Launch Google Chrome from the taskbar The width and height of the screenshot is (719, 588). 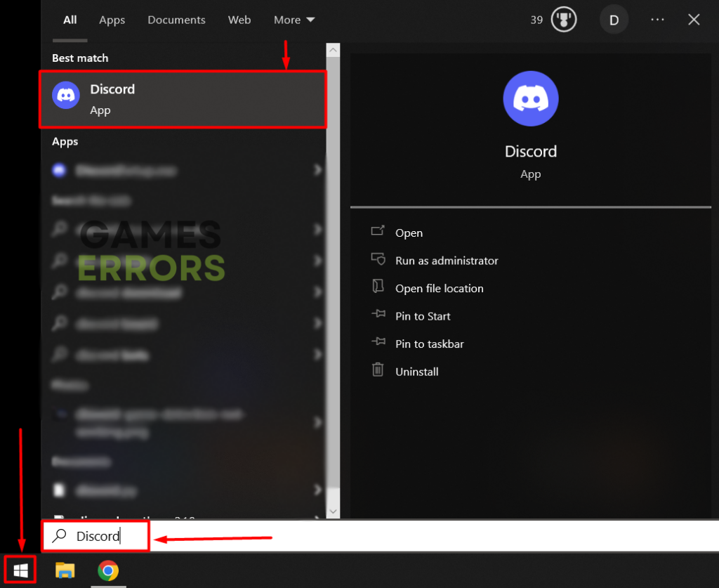[x=108, y=570]
